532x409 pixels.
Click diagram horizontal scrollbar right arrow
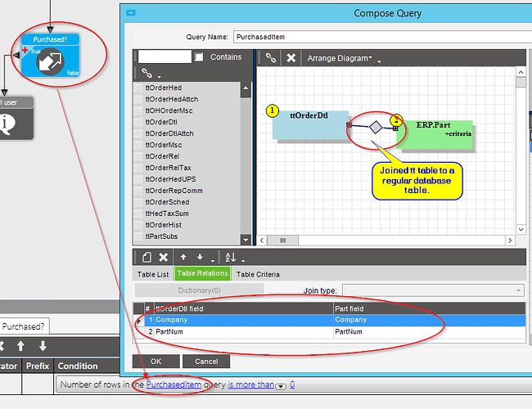coord(510,240)
